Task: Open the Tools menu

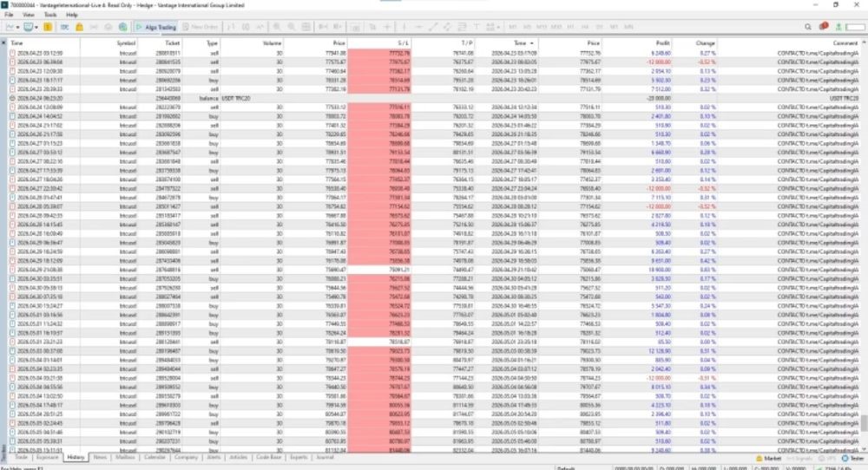Action: coord(50,15)
